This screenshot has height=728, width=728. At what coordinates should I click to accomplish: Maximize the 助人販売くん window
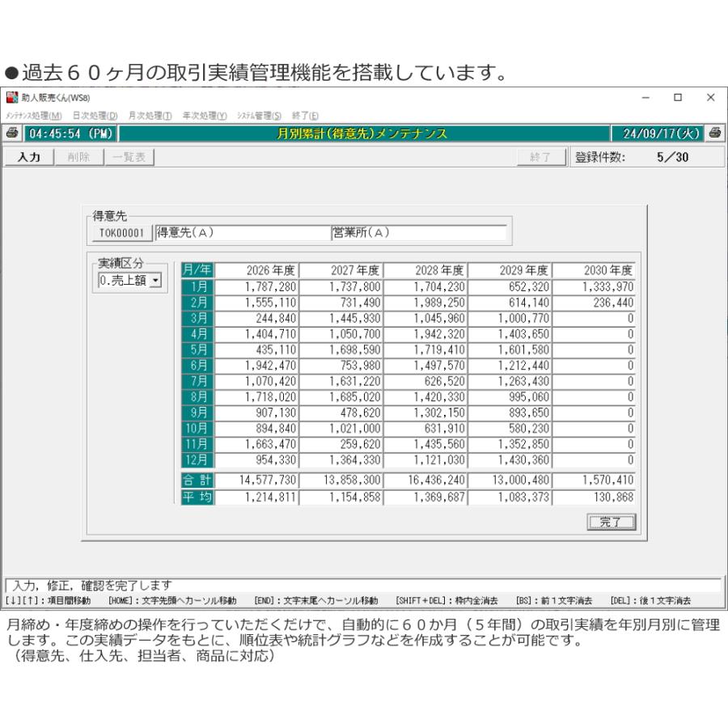pos(677,98)
